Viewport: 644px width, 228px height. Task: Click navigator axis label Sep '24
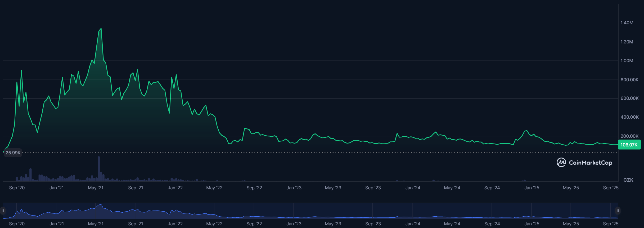(492, 224)
